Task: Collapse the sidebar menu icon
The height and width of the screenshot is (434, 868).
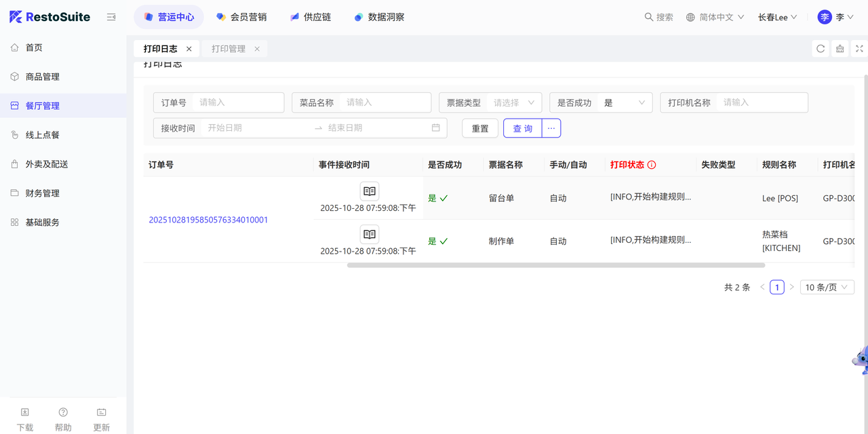Action: point(111,17)
